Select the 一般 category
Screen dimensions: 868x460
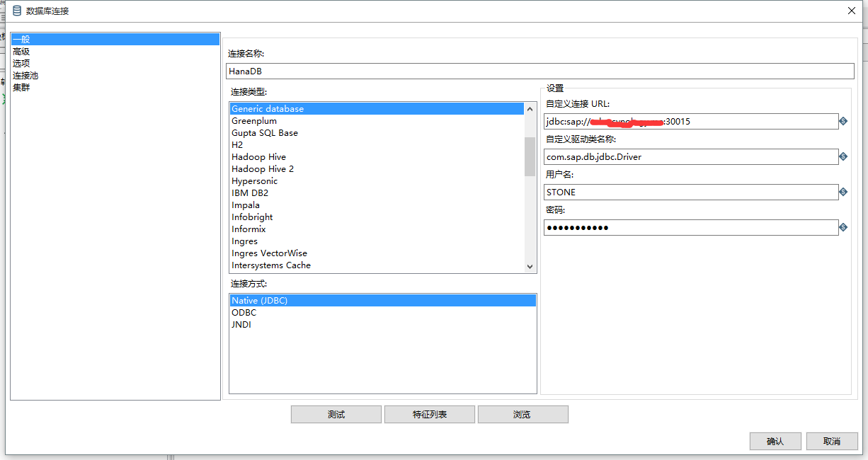click(x=115, y=40)
